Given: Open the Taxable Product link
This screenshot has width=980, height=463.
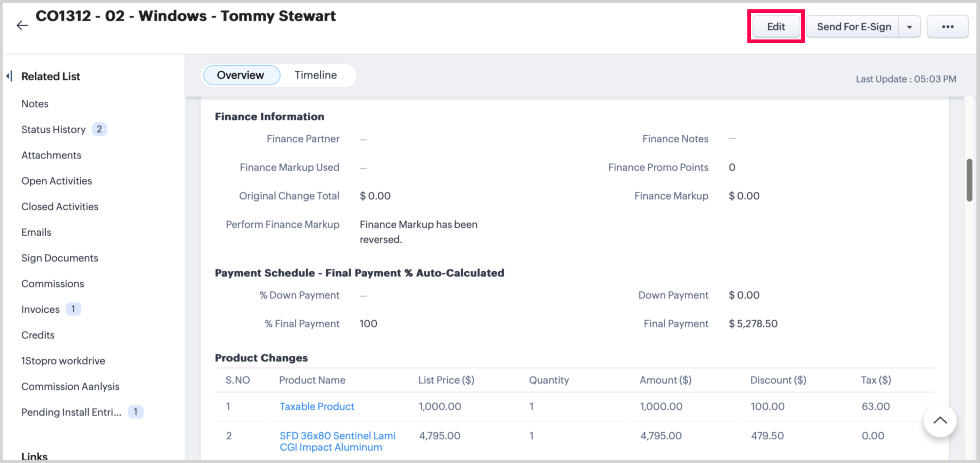Looking at the screenshot, I should coord(317,406).
